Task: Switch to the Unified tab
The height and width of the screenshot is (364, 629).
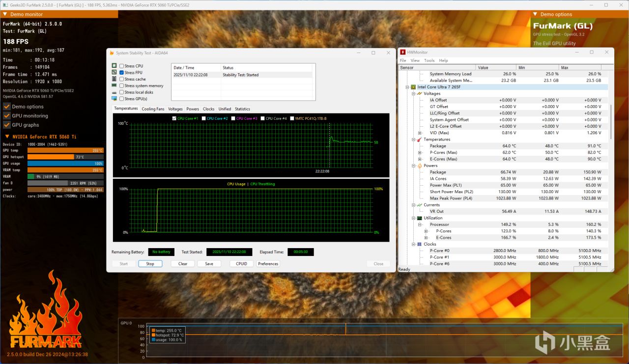Action: click(x=225, y=109)
